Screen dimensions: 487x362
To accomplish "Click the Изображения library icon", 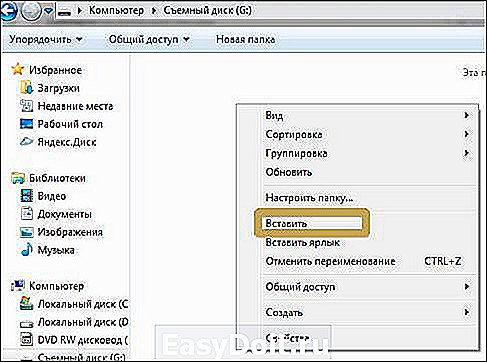I will pyautogui.click(x=27, y=232).
